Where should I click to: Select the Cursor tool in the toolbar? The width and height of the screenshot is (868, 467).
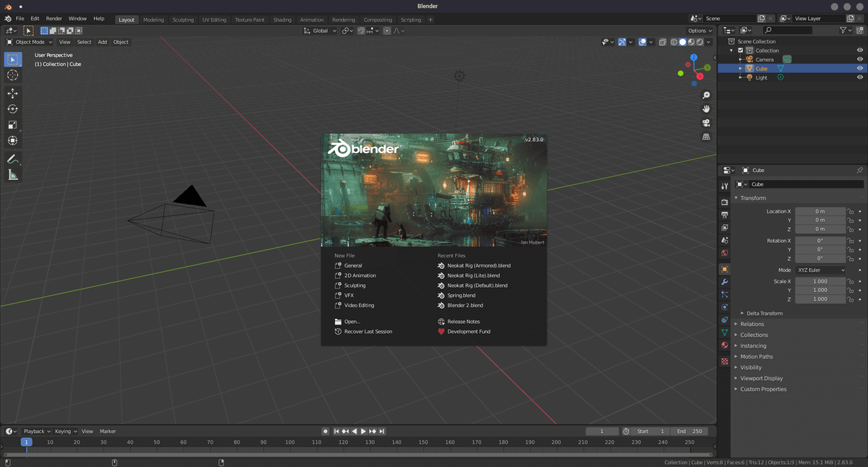coord(13,75)
